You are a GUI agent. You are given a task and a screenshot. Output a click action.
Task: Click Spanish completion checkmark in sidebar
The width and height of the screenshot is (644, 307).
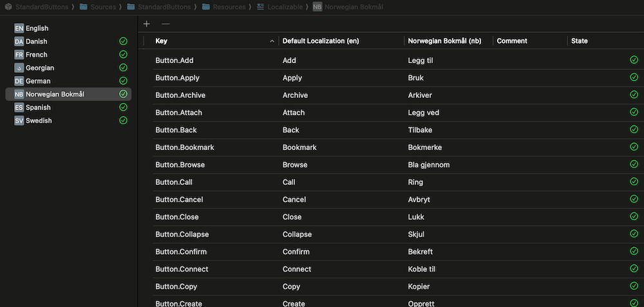click(x=123, y=107)
